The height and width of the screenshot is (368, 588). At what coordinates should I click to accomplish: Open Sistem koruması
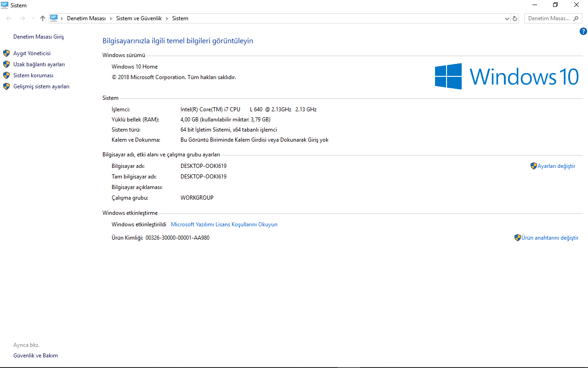[x=33, y=75]
